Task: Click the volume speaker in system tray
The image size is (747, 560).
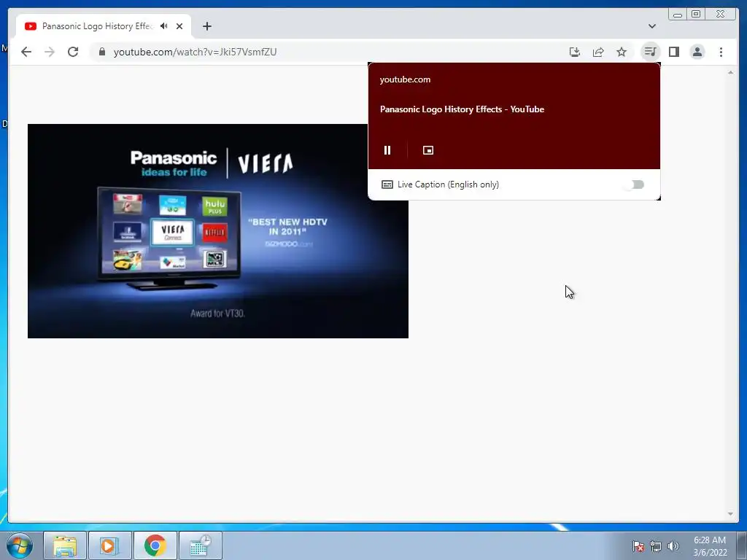Action: (x=673, y=546)
